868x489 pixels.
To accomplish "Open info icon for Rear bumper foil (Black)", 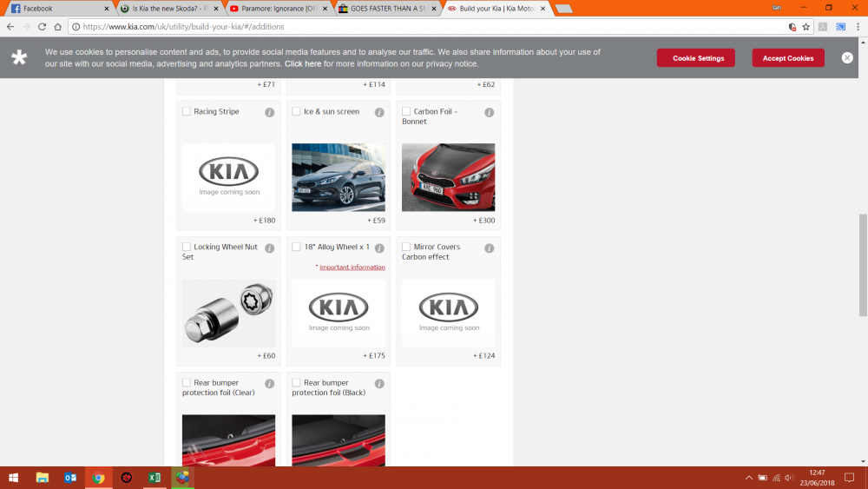I will 379,384.
